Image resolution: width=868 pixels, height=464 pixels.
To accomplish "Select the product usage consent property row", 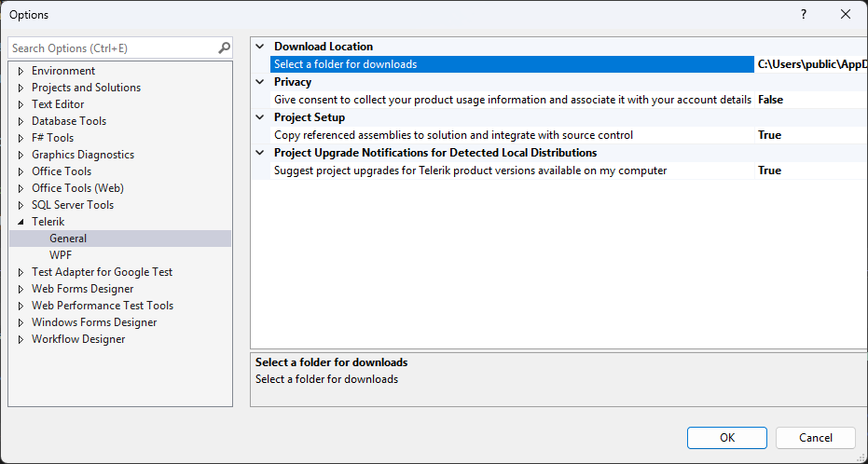I will coord(512,100).
